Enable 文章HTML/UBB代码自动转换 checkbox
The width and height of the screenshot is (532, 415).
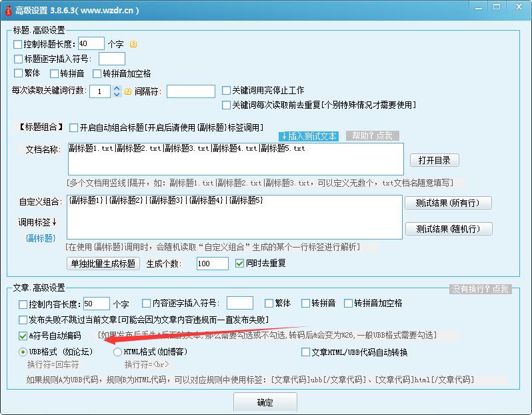[x=306, y=352]
